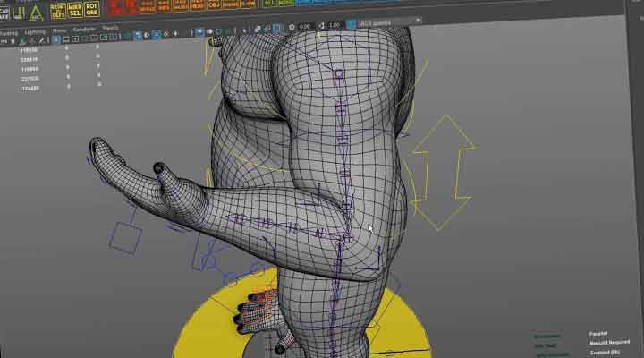This screenshot has height=358, width=644.
Task: Click the ROT ORD shelf button
Action: 91,9
